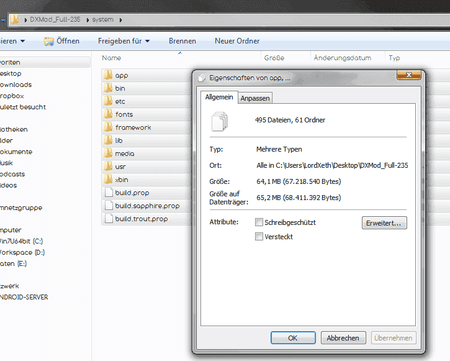Screen dimensions: 450x361
Task: Select the media folder icon
Action: (108, 153)
